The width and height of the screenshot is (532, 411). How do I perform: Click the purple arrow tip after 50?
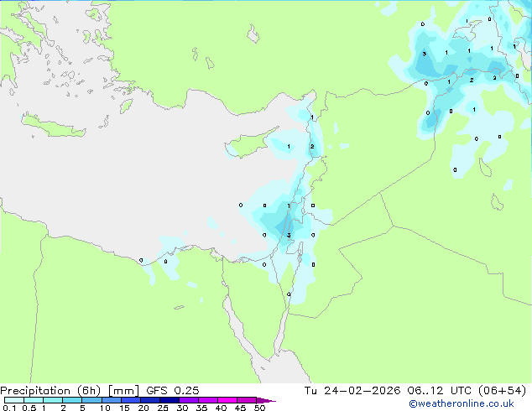pyautogui.click(x=266, y=400)
